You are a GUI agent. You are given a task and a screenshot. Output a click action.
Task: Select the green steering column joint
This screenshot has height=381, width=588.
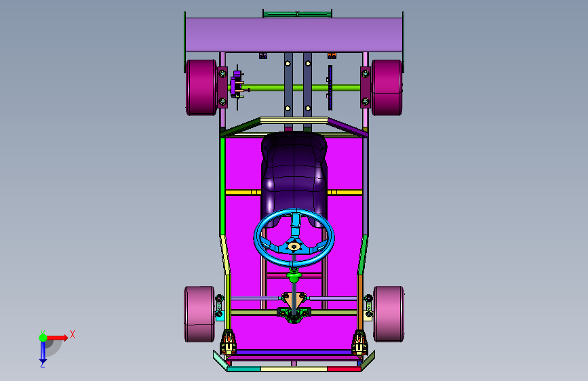pos(294,276)
